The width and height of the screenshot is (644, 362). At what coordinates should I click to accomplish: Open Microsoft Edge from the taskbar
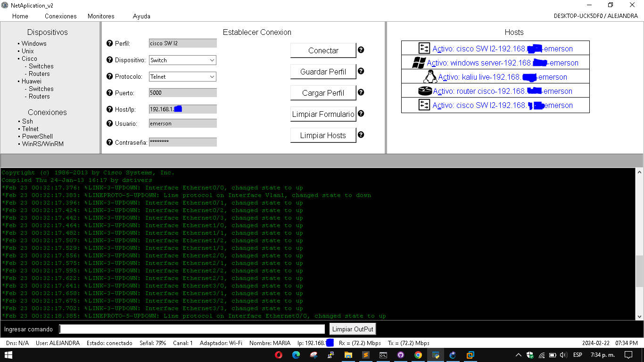click(296, 355)
